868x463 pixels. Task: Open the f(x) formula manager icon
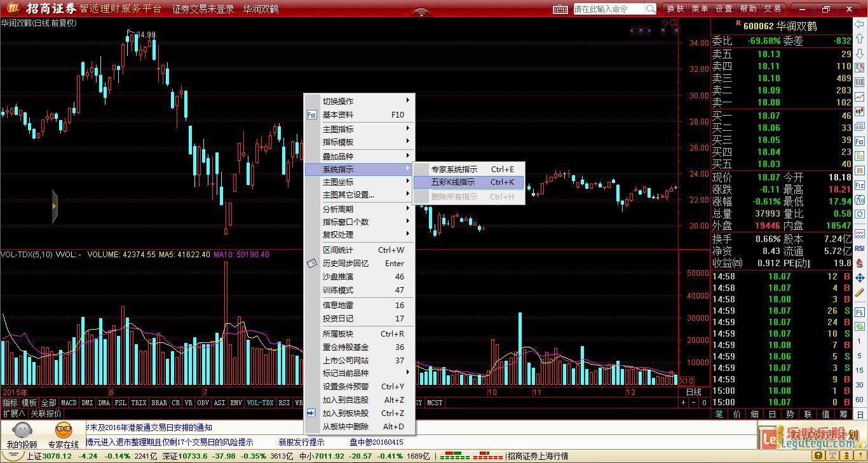(x=859, y=201)
